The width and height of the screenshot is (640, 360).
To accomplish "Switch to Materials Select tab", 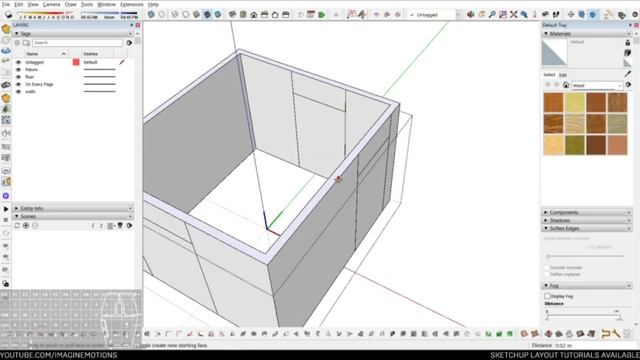I will tap(549, 75).
